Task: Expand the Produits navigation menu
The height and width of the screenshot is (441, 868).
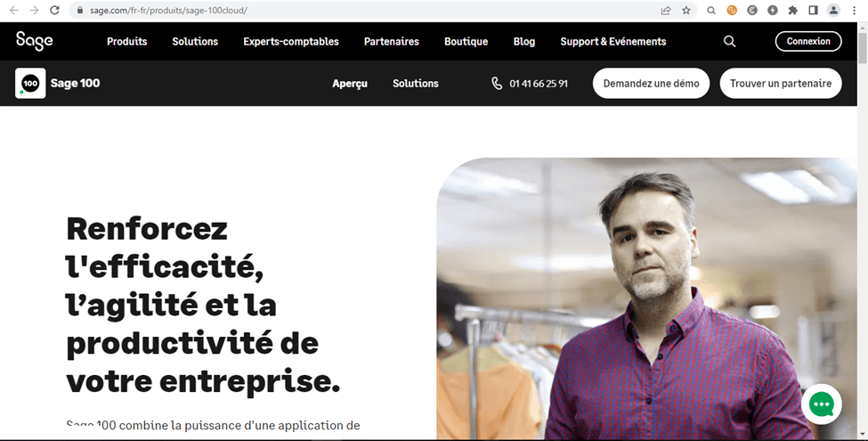Action: point(126,42)
